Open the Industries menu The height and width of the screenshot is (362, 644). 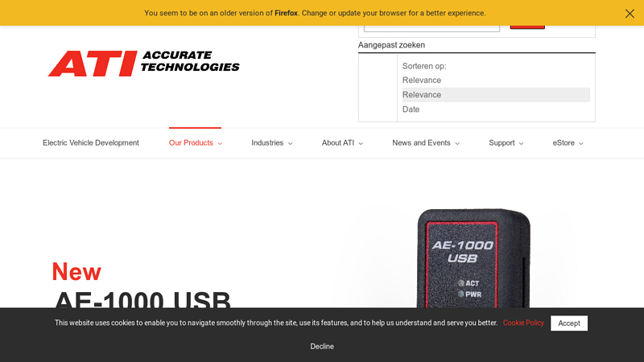[x=267, y=143]
